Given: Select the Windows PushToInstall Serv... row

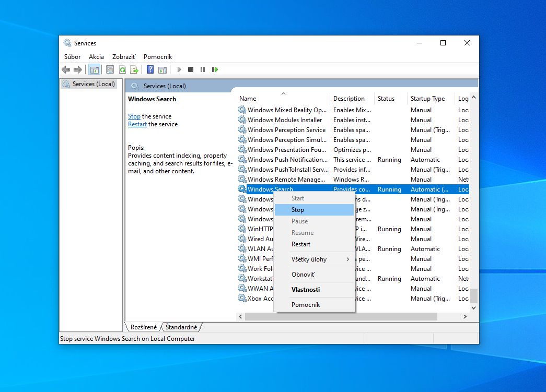Looking at the screenshot, I should click(353, 170).
